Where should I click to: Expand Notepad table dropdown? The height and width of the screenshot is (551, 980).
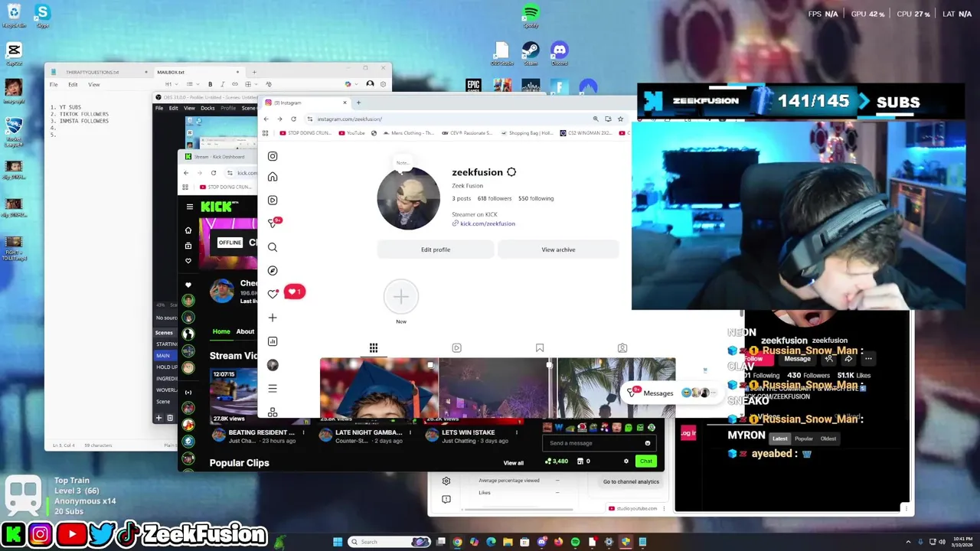[251, 84]
